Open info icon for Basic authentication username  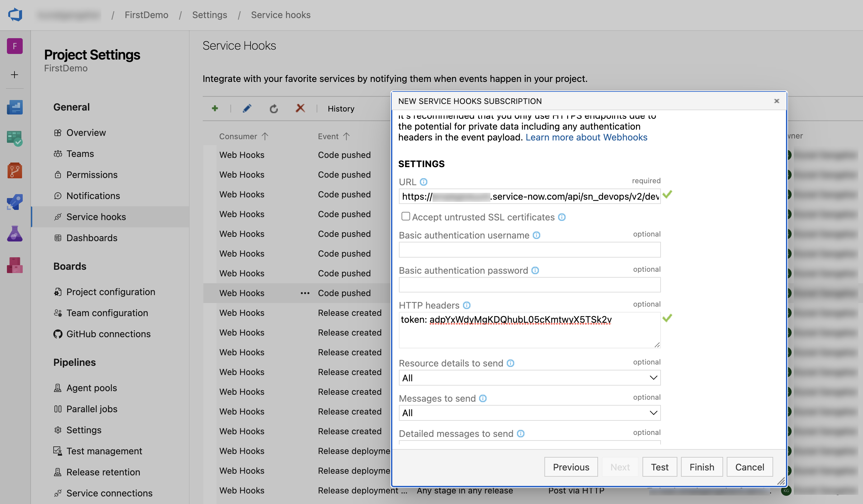coord(536,235)
